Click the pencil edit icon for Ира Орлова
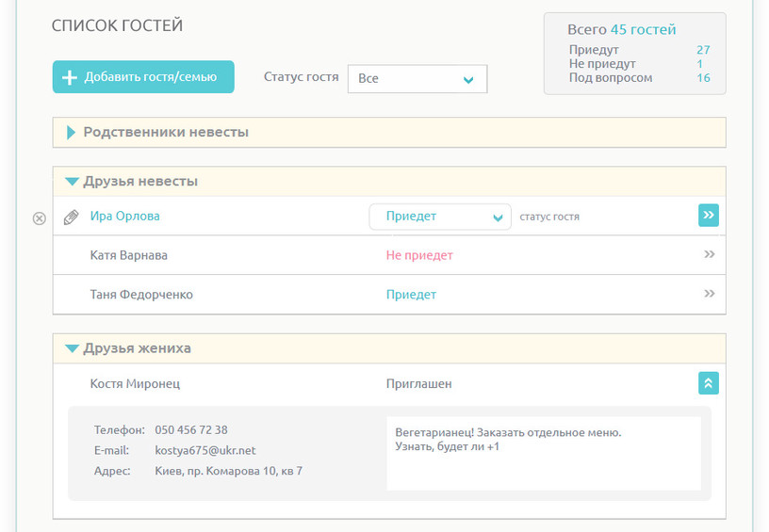Image resolution: width=769 pixels, height=532 pixels. [71, 218]
